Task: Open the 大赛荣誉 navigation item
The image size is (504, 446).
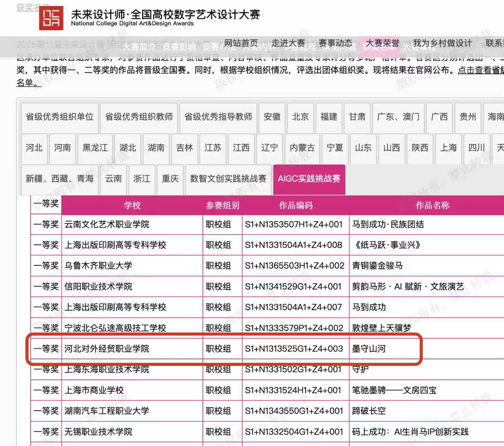Action: point(383,43)
